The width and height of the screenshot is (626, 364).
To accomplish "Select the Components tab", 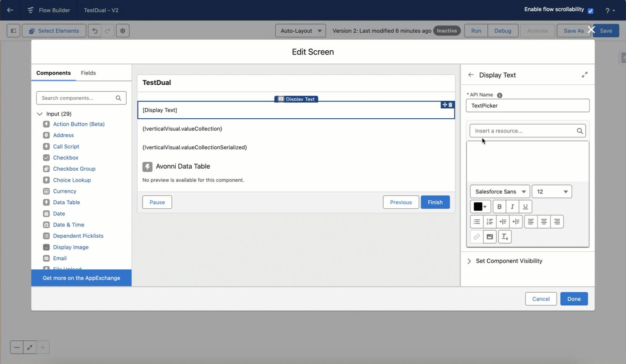I will pos(53,73).
